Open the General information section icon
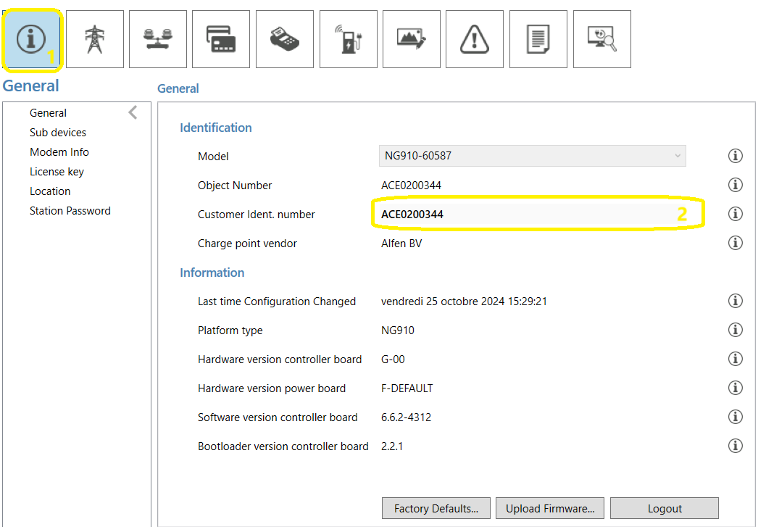758x532 pixels. tap(32, 38)
